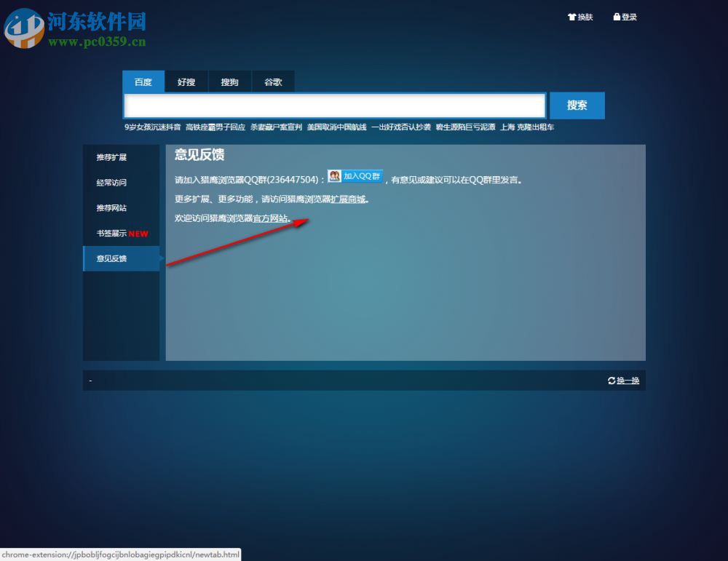
Task: Click the red NEW badge beside 书签展示
Action: 137,234
